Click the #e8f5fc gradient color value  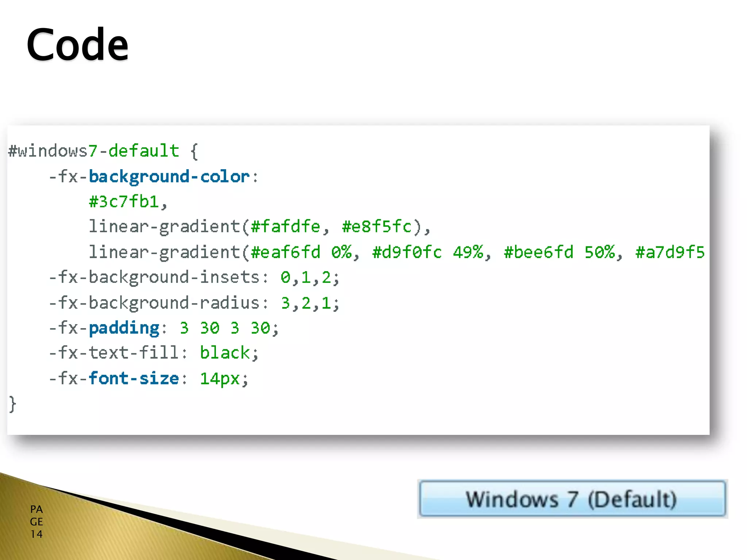click(376, 226)
